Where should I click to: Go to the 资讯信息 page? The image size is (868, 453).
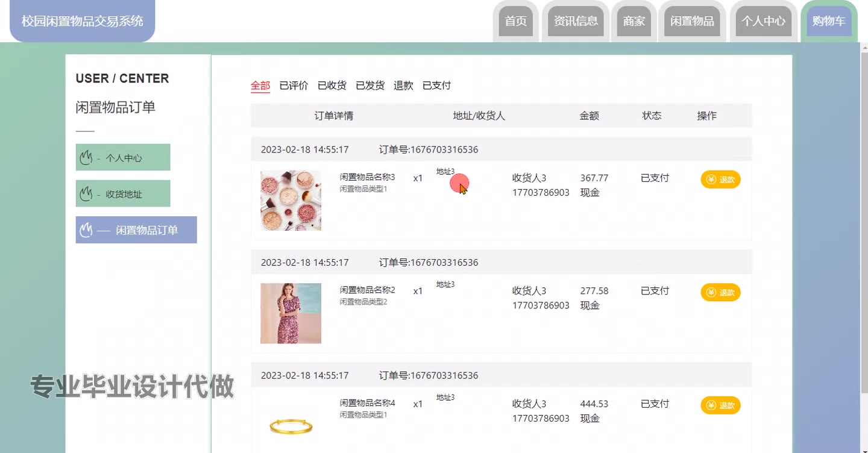[576, 21]
